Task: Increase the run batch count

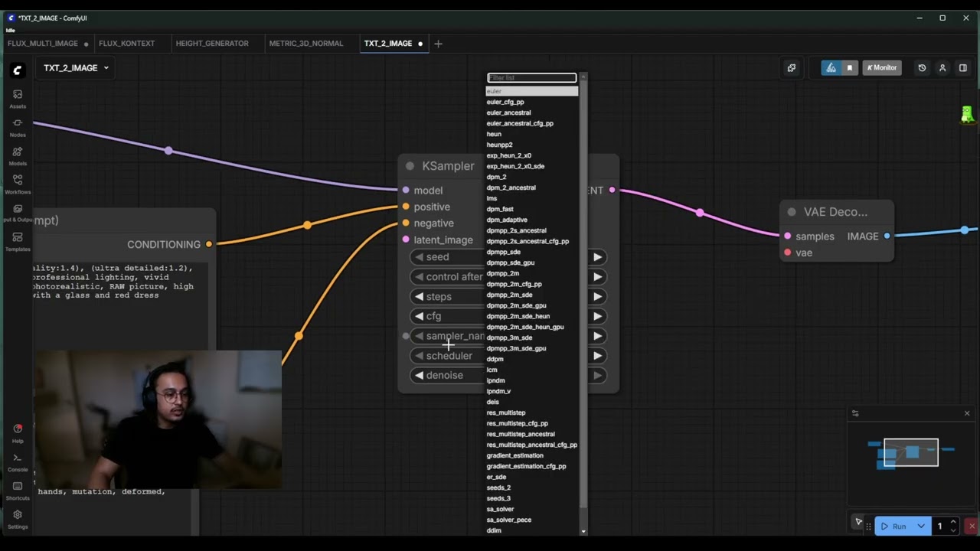Action: point(953,523)
